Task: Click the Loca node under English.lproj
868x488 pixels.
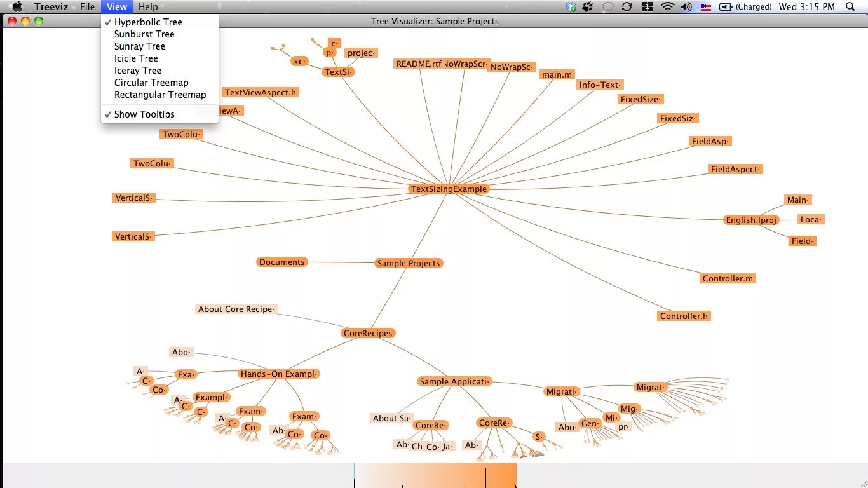Action: click(811, 219)
